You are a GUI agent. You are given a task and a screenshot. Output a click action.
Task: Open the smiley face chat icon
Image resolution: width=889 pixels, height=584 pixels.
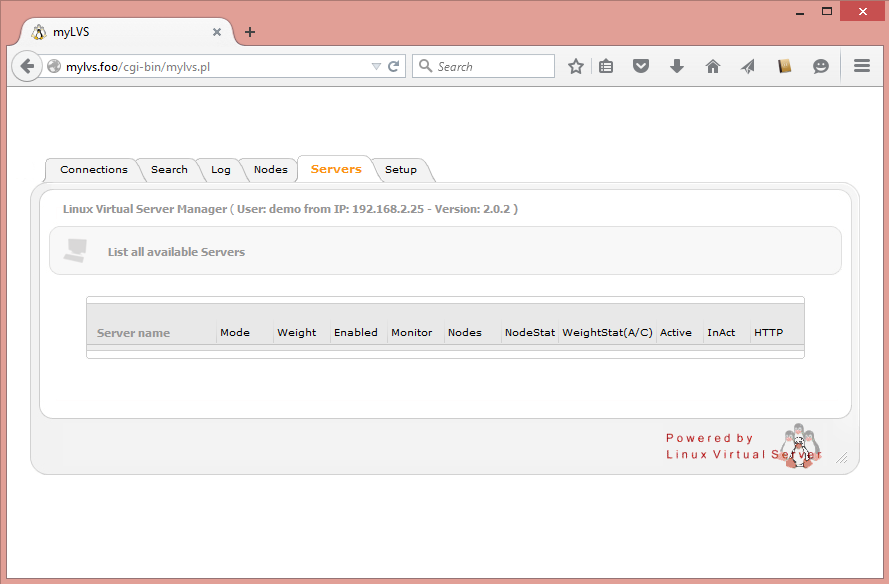pyautogui.click(x=820, y=66)
